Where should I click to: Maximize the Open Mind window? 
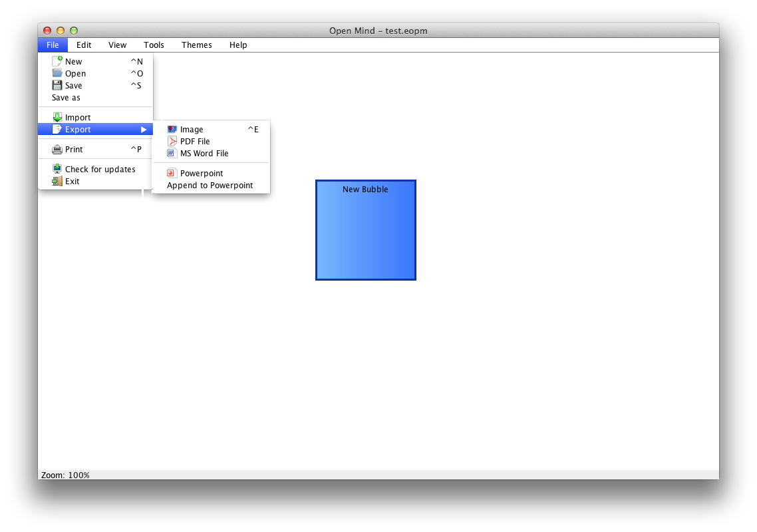click(74, 31)
